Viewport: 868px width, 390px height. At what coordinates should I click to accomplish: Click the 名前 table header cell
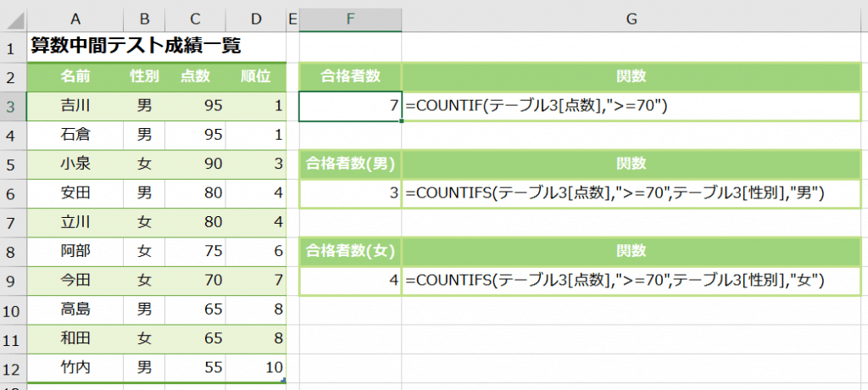click(75, 76)
